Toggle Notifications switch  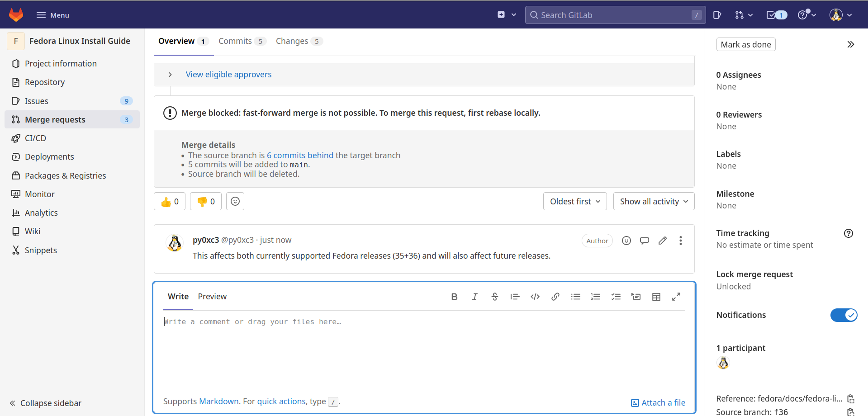click(844, 315)
